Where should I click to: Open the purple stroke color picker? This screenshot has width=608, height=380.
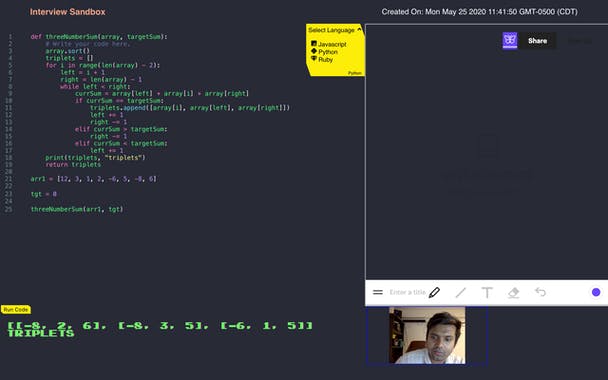pos(596,292)
